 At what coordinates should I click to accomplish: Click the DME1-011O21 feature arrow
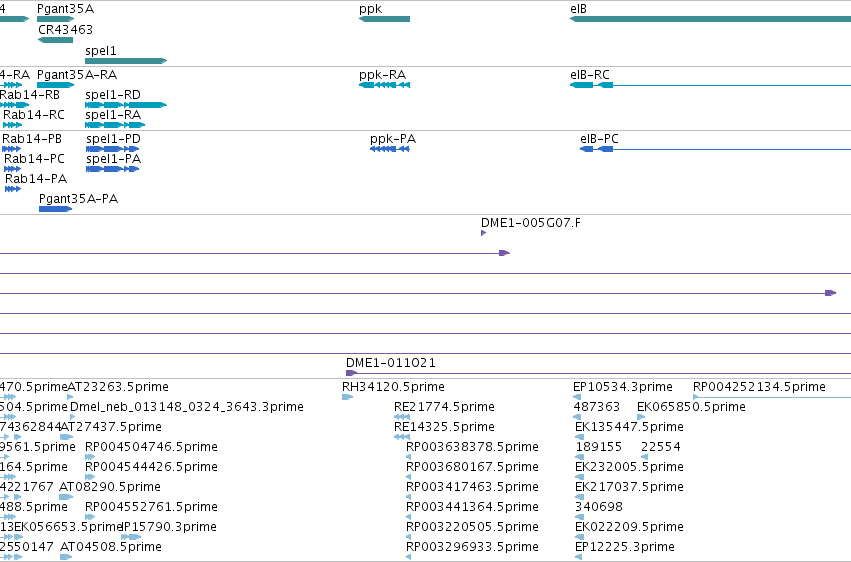click(352, 373)
